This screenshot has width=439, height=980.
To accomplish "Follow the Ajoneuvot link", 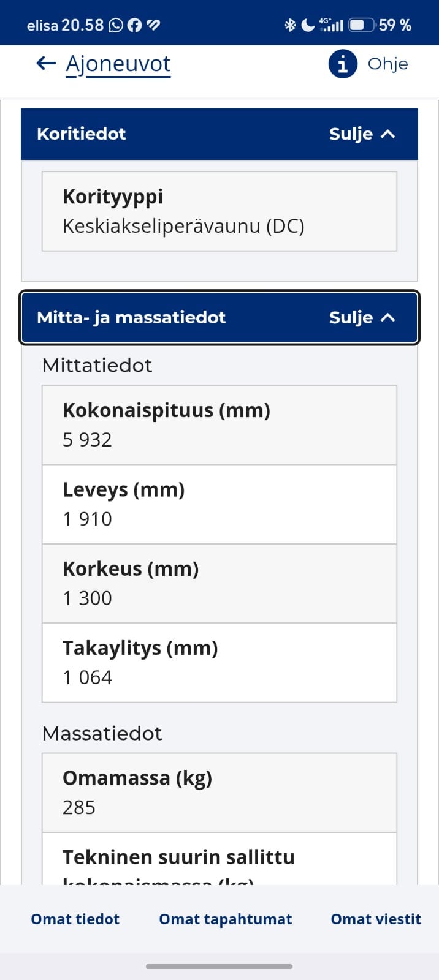I will (118, 64).
